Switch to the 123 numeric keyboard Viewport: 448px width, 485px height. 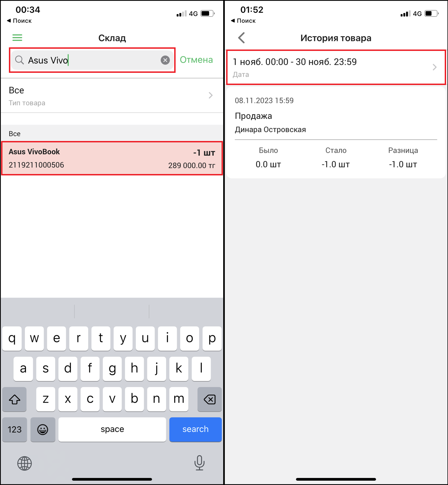15,429
